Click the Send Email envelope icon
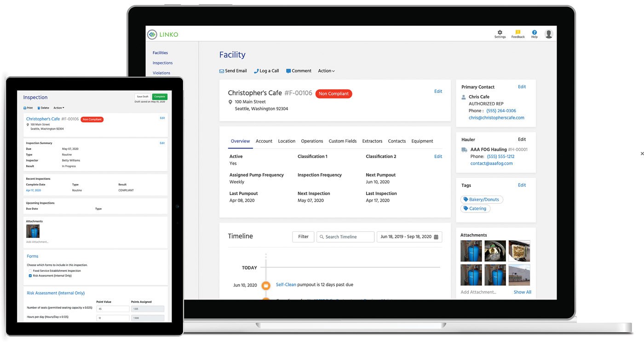 222,71
